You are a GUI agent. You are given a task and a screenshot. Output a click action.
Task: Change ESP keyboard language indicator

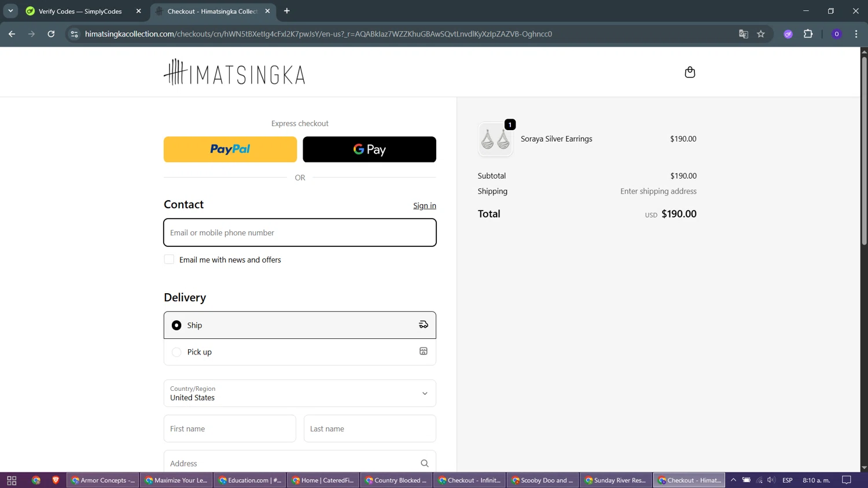[788, 480]
